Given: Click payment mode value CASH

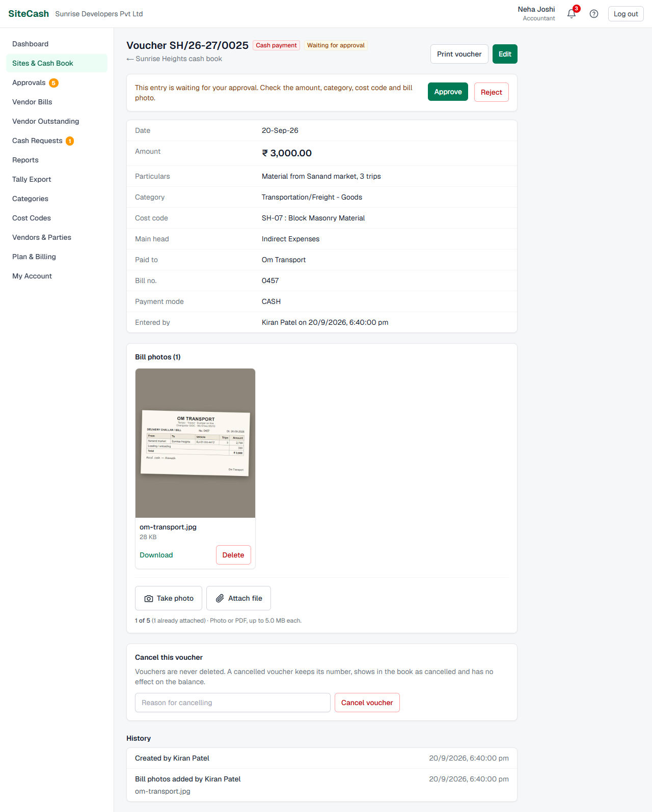Looking at the screenshot, I should pos(271,301).
